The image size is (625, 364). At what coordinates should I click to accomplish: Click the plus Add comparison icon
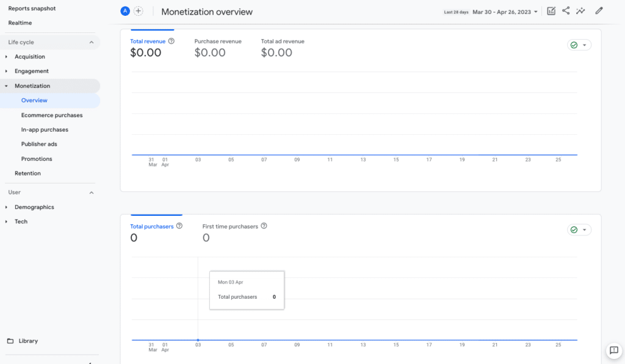tap(139, 12)
